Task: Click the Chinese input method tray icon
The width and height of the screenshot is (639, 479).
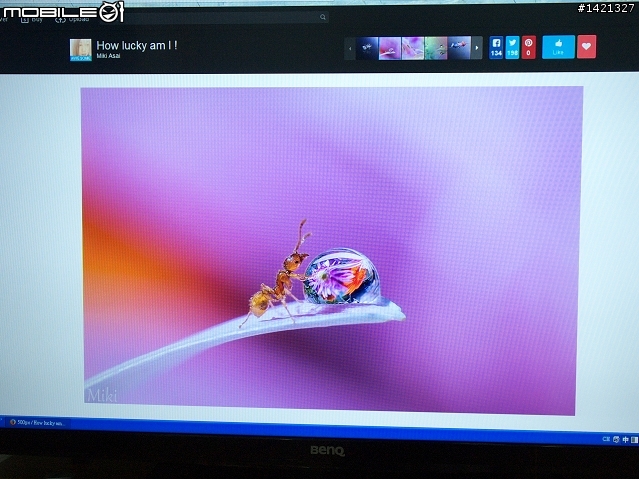Action: [x=625, y=440]
